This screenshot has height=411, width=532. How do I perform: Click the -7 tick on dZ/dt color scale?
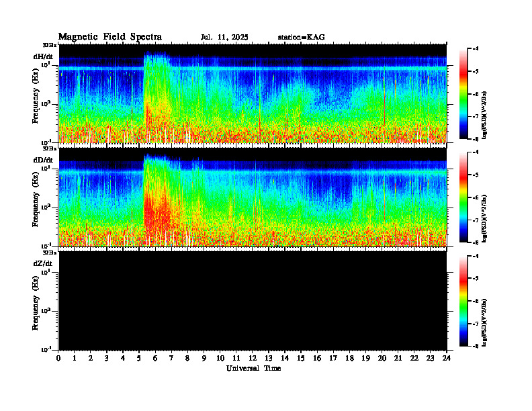point(476,324)
